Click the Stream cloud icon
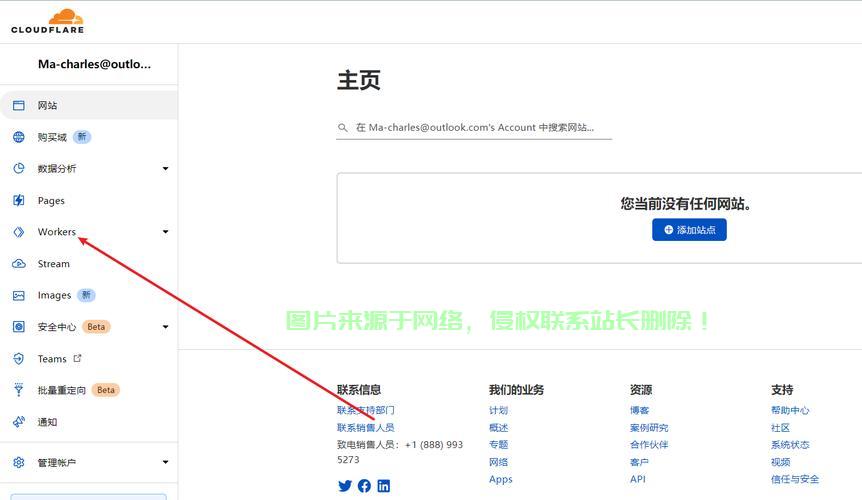 click(19, 264)
